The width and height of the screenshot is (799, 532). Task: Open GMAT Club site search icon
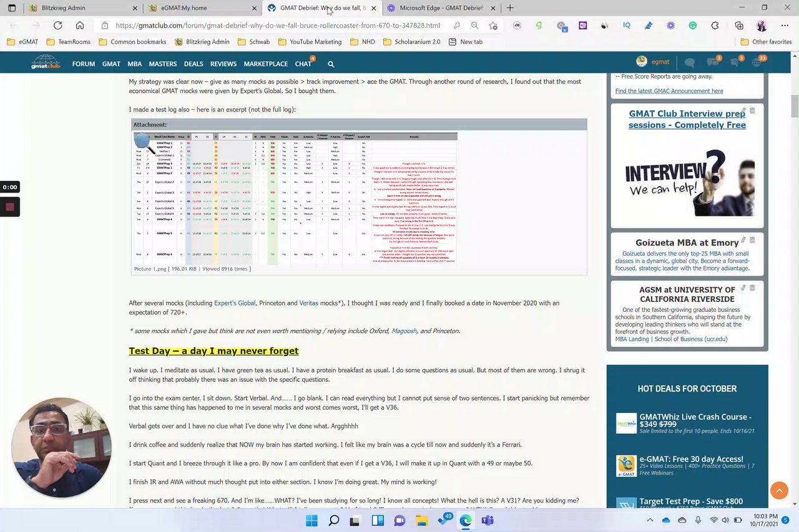coord(331,64)
